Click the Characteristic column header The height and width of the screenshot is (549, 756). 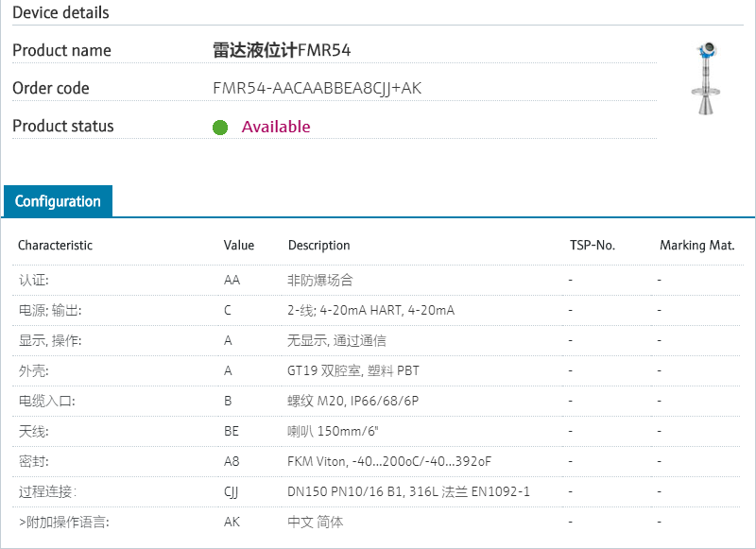click(55, 245)
